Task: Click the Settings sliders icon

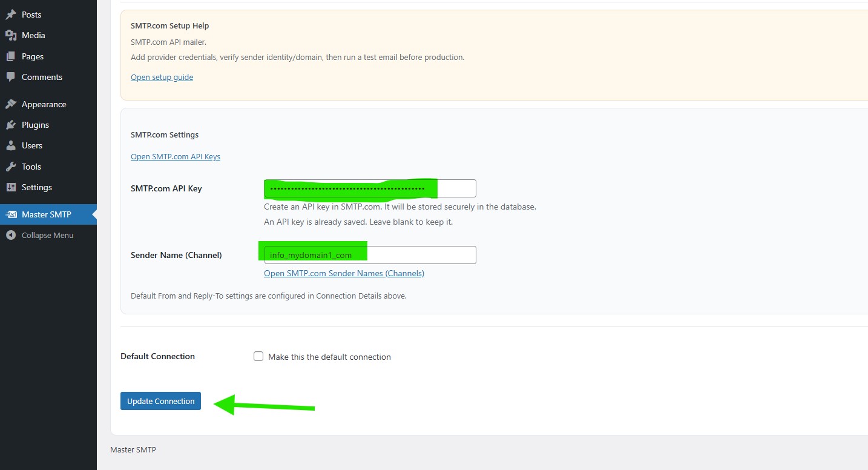Action: [11, 187]
